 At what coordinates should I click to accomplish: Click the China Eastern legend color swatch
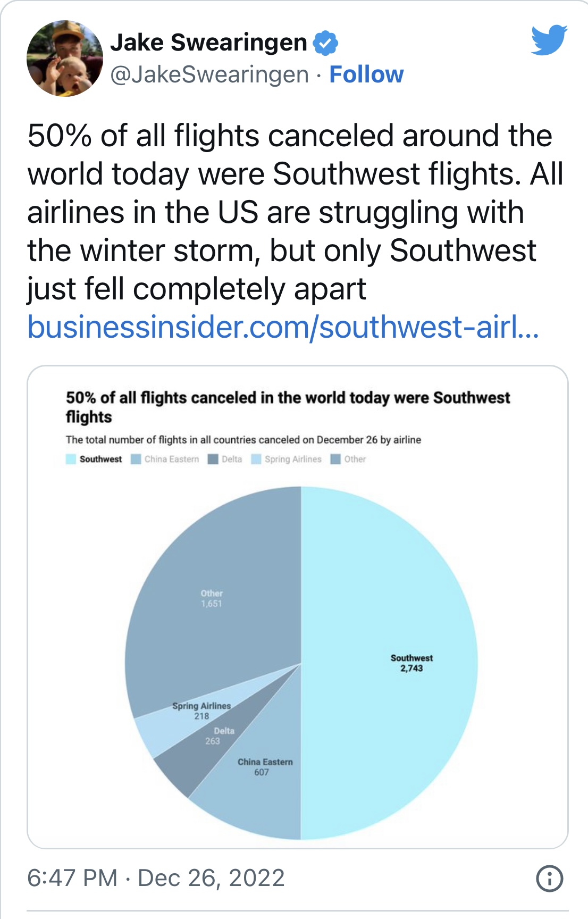(136, 459)
